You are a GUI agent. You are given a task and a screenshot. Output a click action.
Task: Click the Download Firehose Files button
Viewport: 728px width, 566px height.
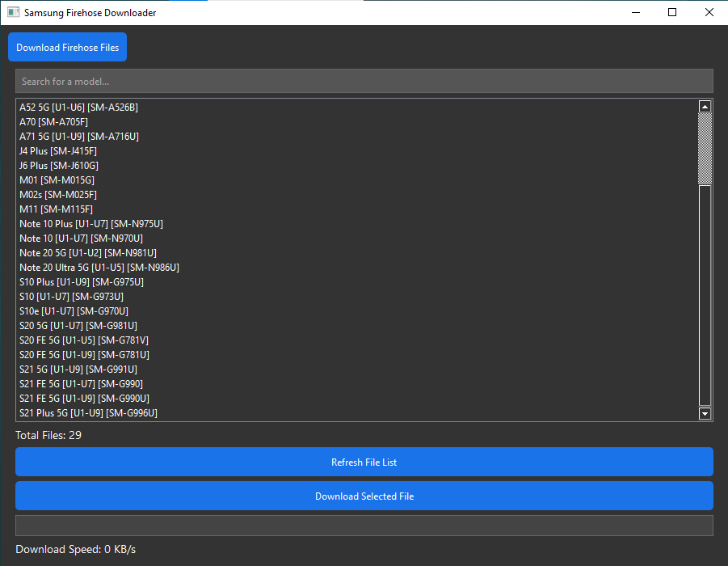pyautogui.click(x=67, y=47)
